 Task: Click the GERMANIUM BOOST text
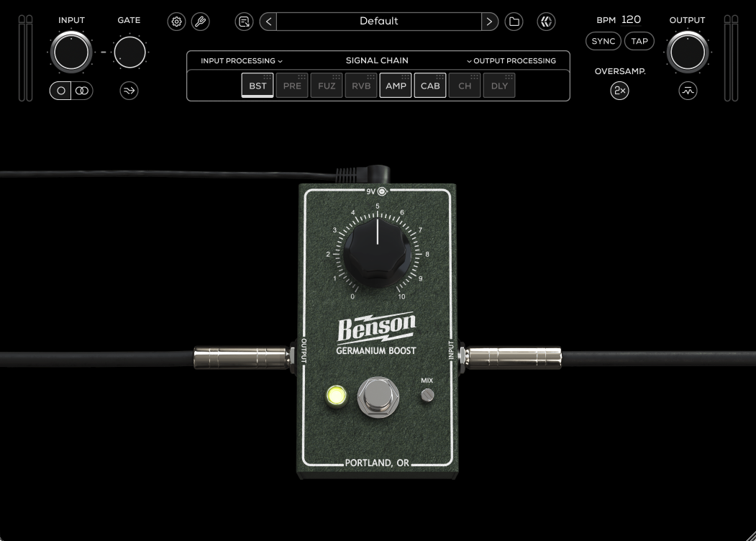tap(376, 350)
